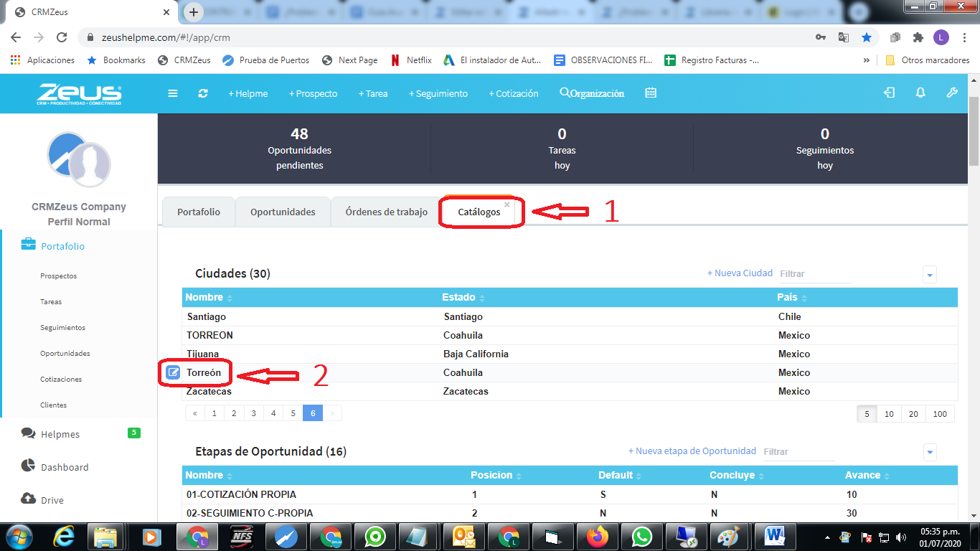Open the wrench tools icon

[x=952, y=93]
